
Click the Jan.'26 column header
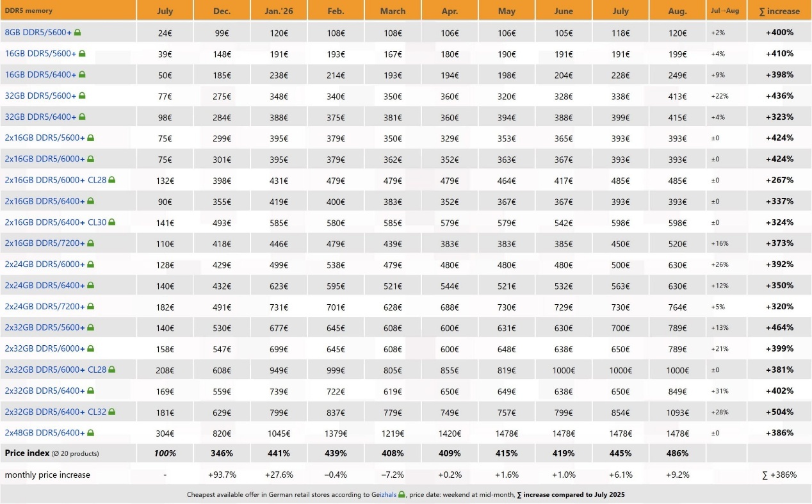point(279,11)
